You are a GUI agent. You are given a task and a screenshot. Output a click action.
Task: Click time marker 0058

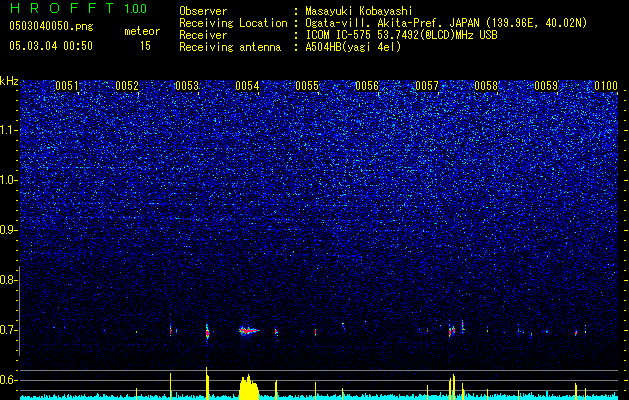[486, 86]
